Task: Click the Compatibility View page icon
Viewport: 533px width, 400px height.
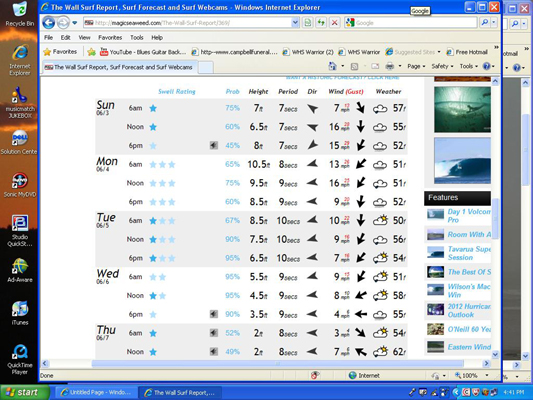Action: (x=308, y=23)
